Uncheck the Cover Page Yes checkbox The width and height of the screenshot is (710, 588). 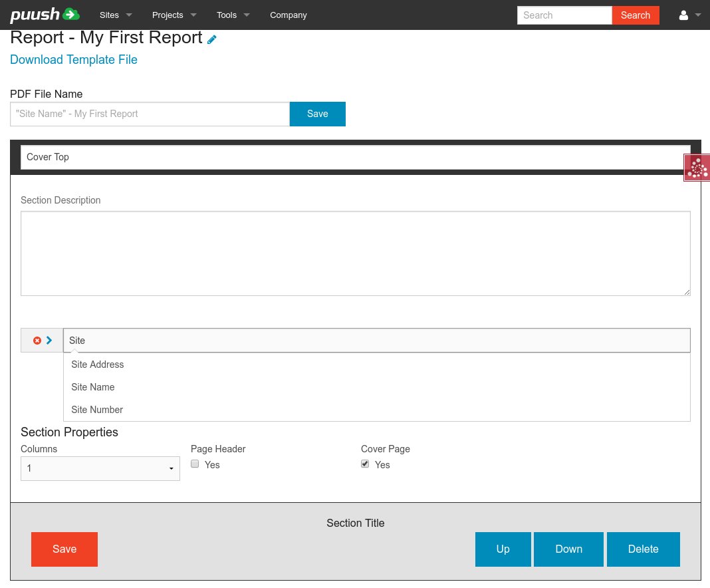pyautogui.click(x=365, y=464)
